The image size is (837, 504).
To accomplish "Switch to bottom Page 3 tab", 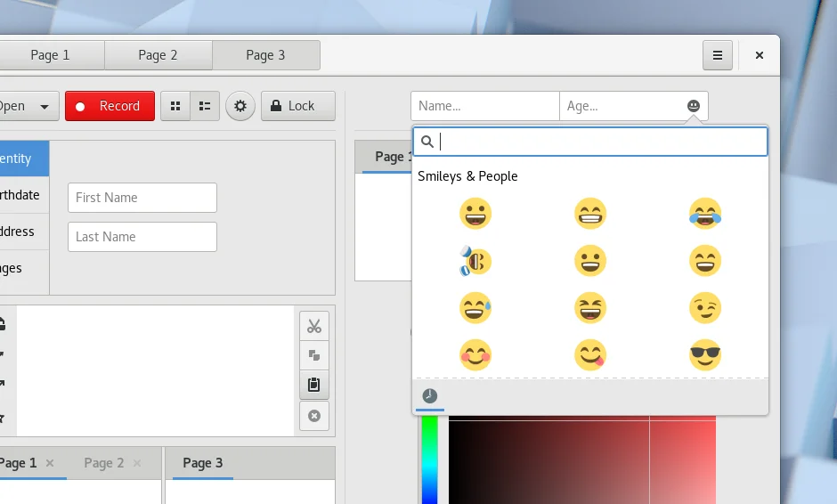I will point(203,463).
